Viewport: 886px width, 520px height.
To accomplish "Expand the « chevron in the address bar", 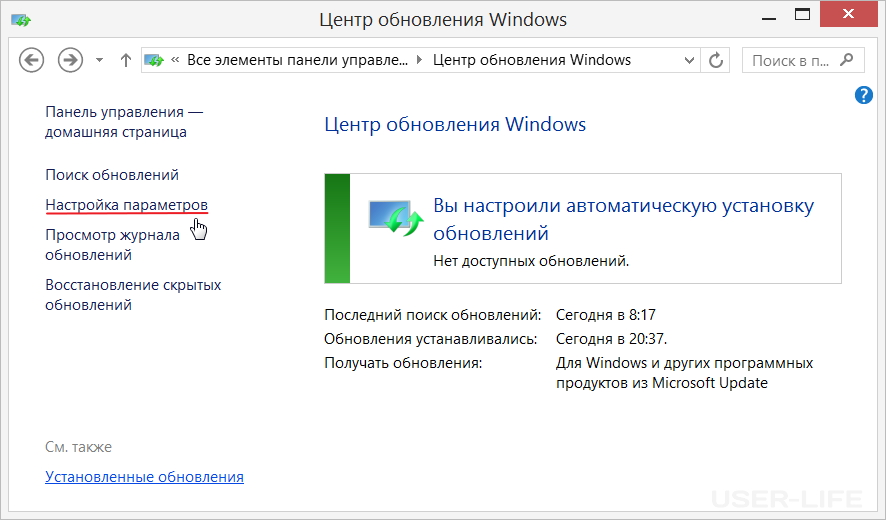I will (x=176, y=60).
